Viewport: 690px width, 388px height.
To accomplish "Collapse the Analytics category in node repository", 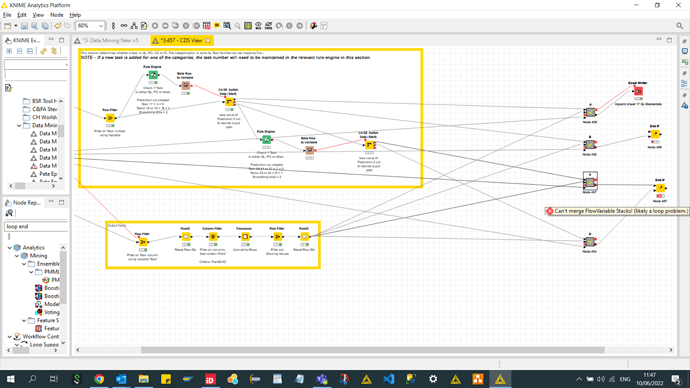I will (10, 248).
